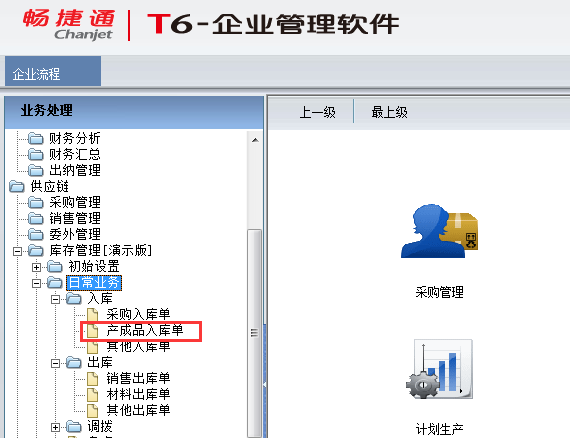Open the 计划生产 chart-gear icon
The width and height of the screenshot is (570, 438).
[x=439, y=369]
